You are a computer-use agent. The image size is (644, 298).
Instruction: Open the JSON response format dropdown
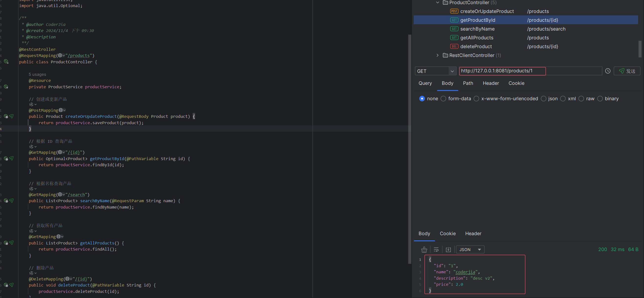(470, 250)
